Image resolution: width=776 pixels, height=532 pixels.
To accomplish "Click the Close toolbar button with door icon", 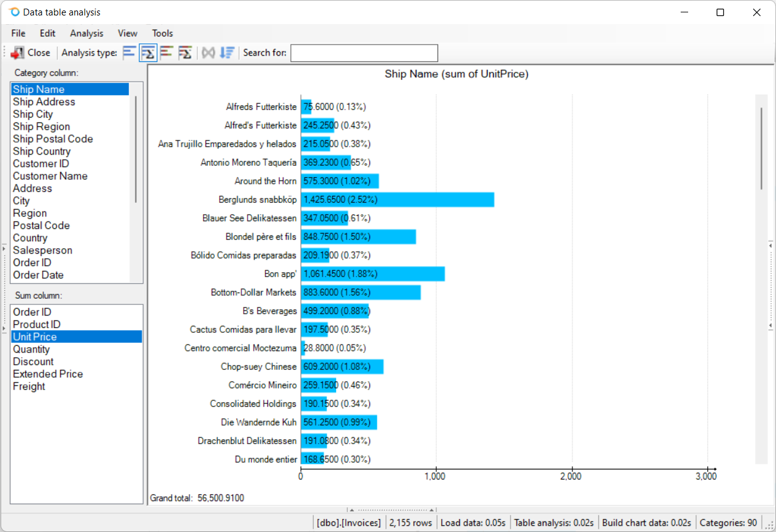I will pos(31,53).
